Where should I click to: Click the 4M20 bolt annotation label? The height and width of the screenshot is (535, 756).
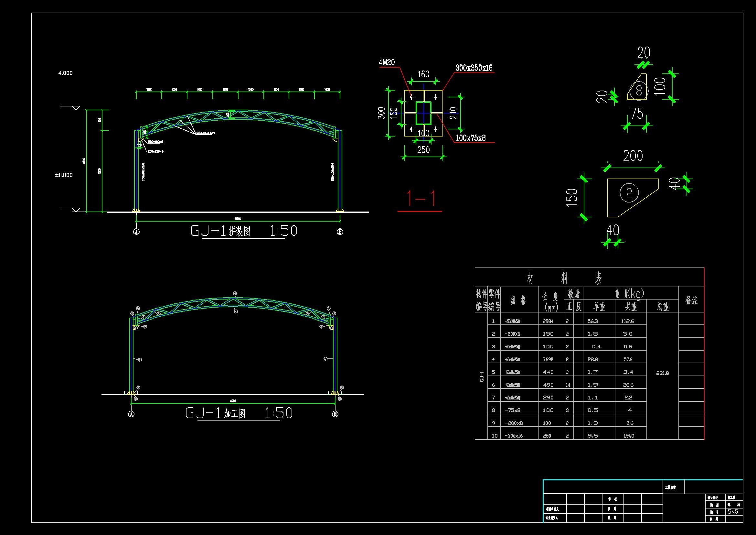(387, 62)
